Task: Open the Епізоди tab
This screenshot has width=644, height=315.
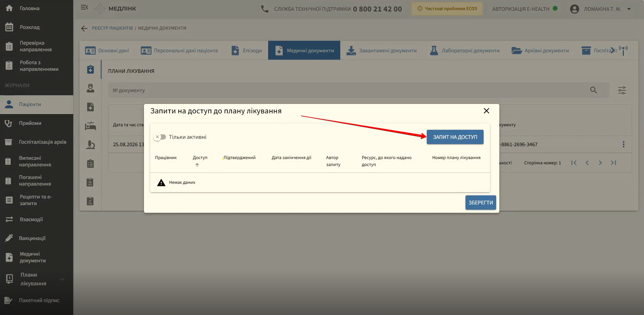Action: [x=247, y=51]
